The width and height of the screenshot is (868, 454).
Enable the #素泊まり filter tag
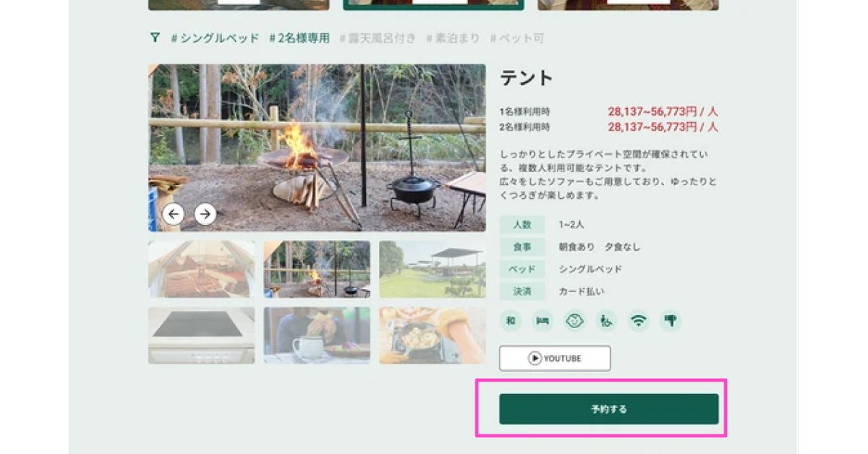pos(453,38)
